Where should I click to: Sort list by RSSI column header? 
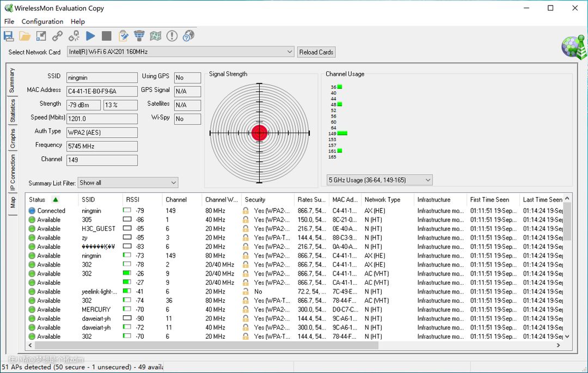click(x=132, y=199)
